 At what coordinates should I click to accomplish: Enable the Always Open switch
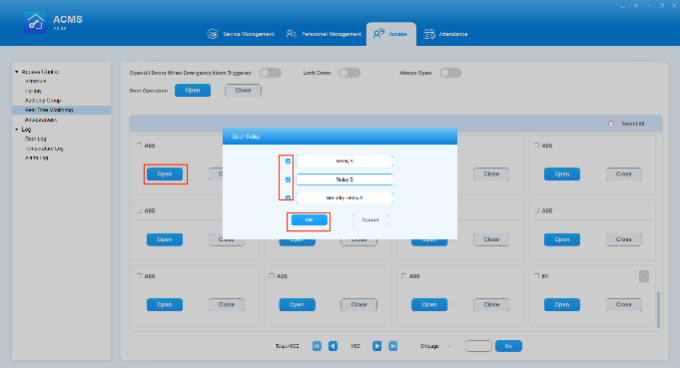(450, 73)
